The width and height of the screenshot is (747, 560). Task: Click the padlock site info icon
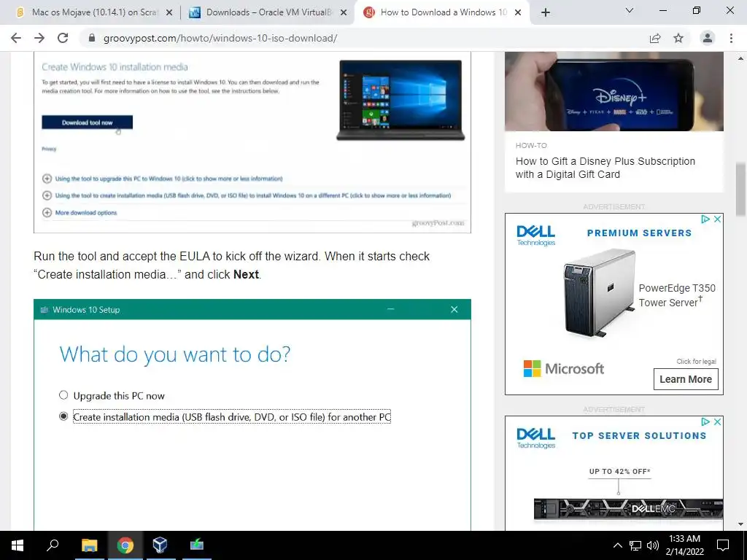coord(92,38)
